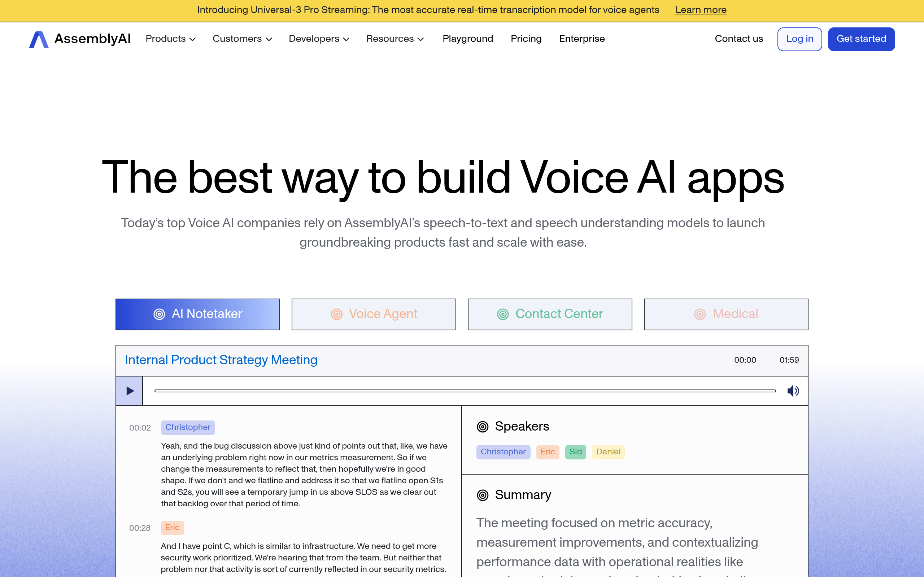
Task: Click the AssemblyAI logo
Action: (79, 39)
